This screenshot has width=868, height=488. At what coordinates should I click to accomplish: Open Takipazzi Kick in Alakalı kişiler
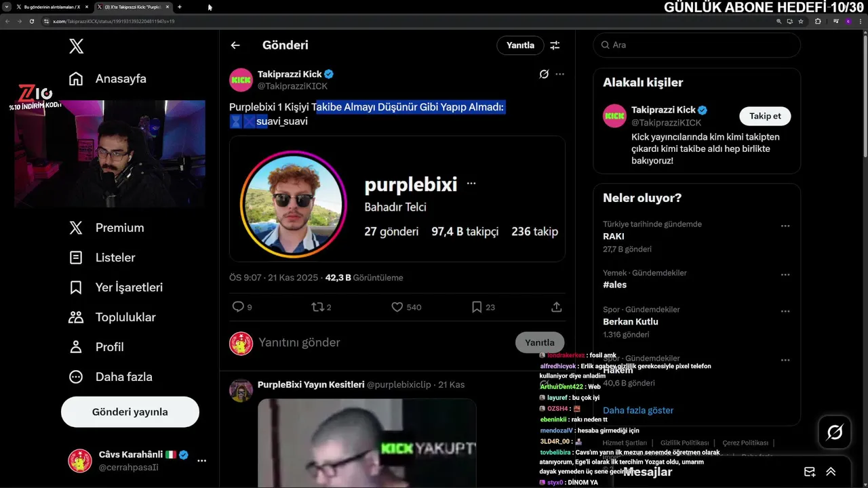(663, 110)
